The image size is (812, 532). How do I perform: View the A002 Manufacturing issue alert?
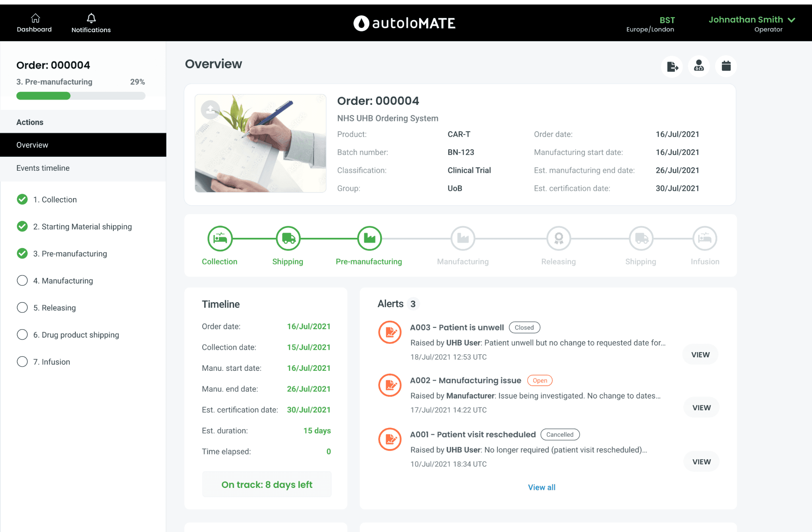click(701, 408)
